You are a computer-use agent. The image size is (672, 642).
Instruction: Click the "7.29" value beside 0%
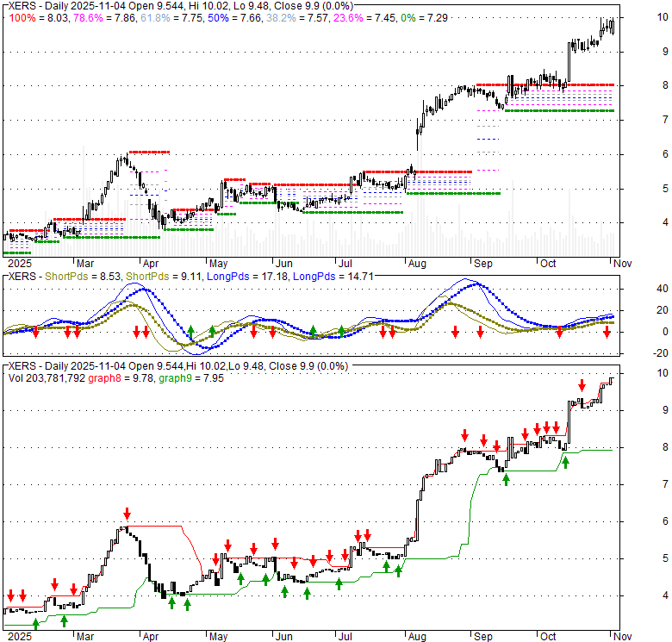click(x=438, y=18)
